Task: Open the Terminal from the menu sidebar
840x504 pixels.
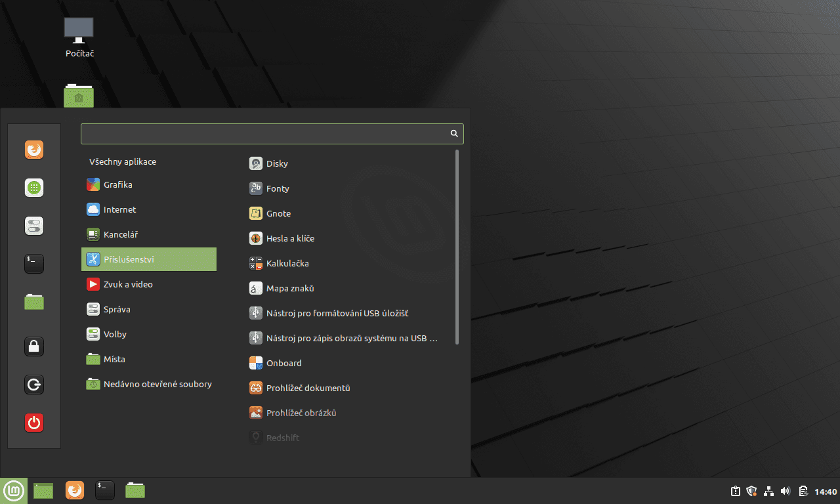Action: click(33, 264)
